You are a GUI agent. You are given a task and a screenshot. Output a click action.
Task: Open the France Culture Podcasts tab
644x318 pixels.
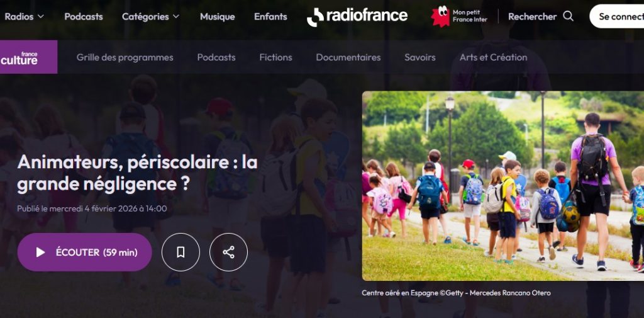coord(216,57)
